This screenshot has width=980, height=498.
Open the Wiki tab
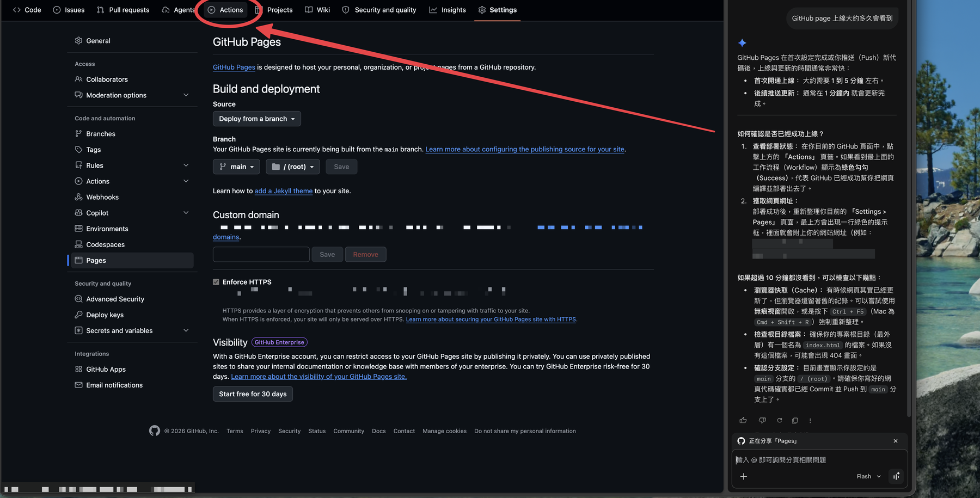pos(317,10)
